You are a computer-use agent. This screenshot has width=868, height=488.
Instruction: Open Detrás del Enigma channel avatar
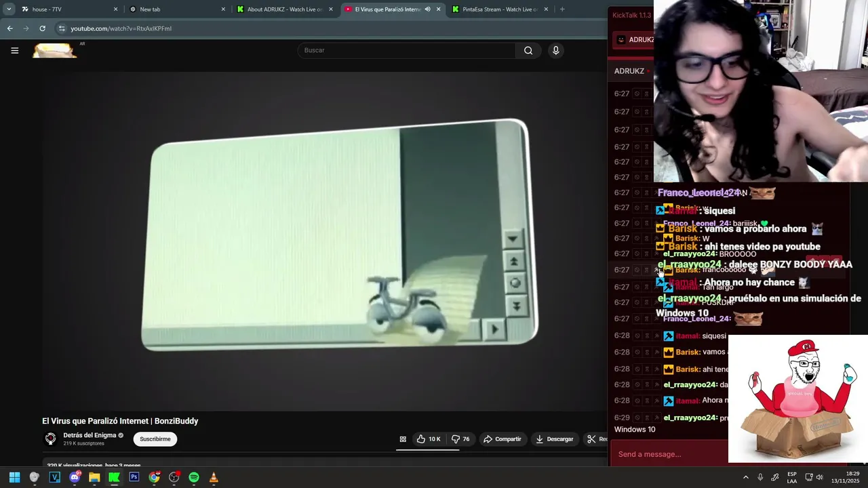(x=50, y=439)
